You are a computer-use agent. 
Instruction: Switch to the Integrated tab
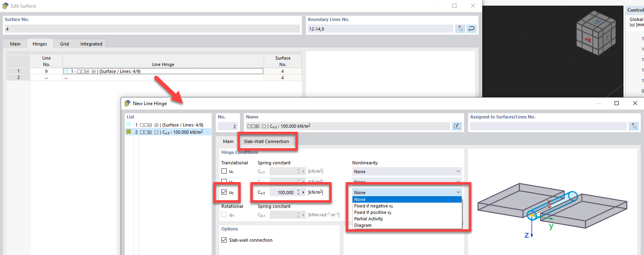pyautogui.click(x=91, y=44)
